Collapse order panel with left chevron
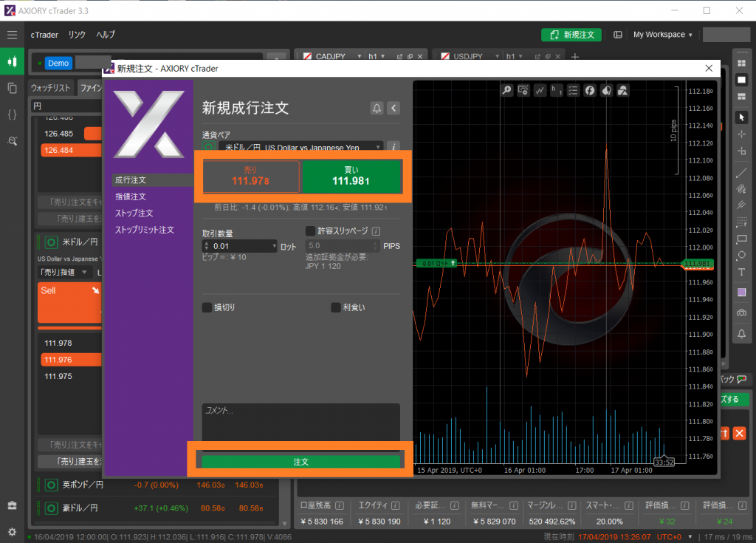The height and width of the screenshot is (543, 756). (x=394, y=108)
